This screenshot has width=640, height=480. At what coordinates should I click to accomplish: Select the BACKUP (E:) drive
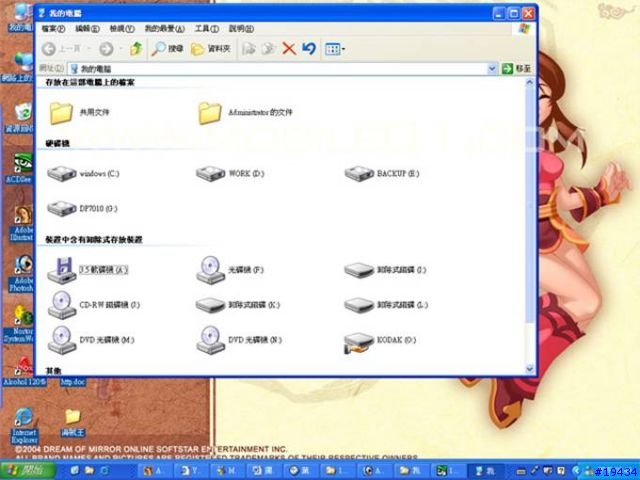click(382, 173)
